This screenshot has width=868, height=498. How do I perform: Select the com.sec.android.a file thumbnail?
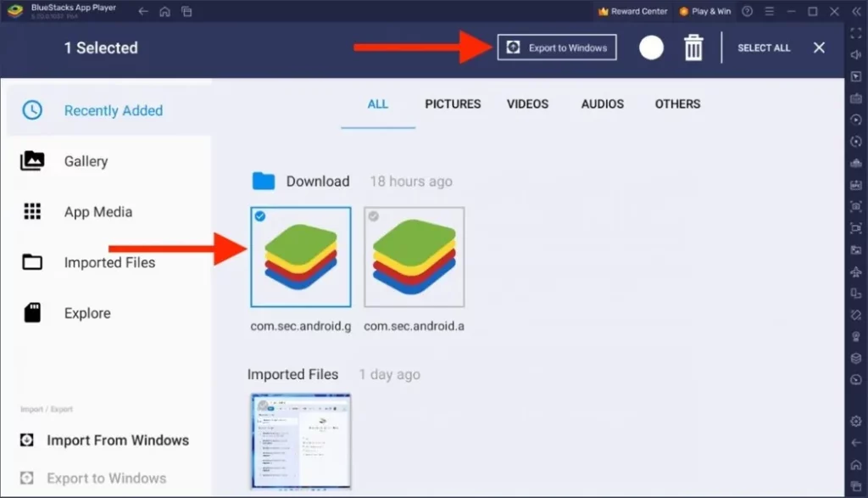[414, 257]
